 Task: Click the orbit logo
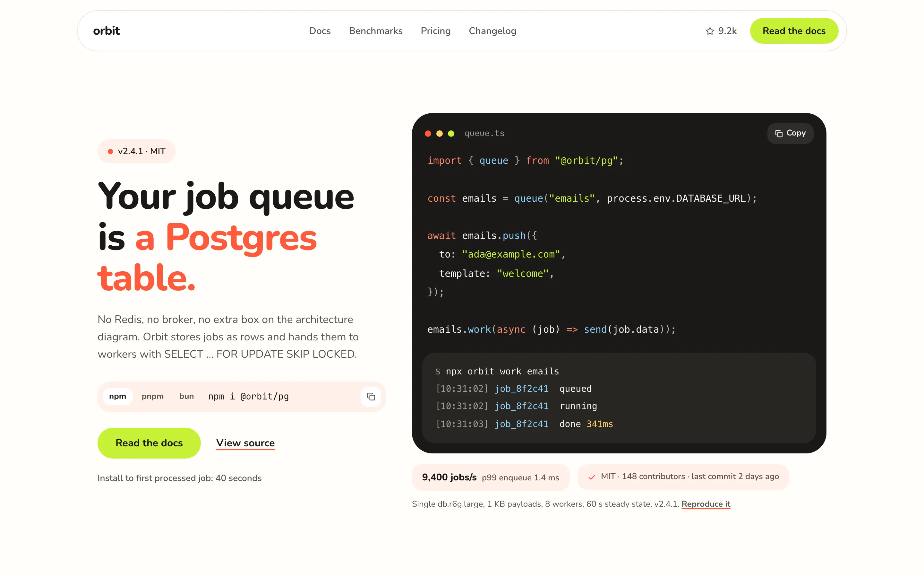(106, 31)
